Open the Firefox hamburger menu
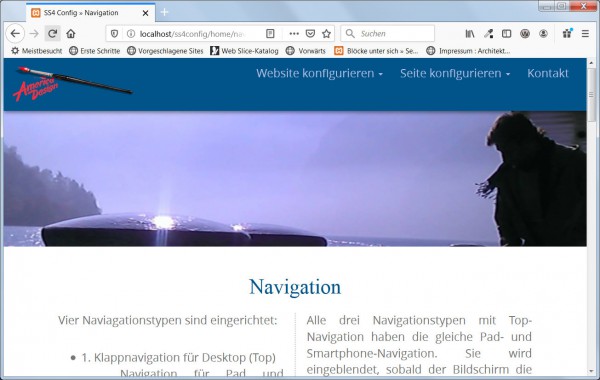Viewport: 600px width, 380px height. pos(585,34)
